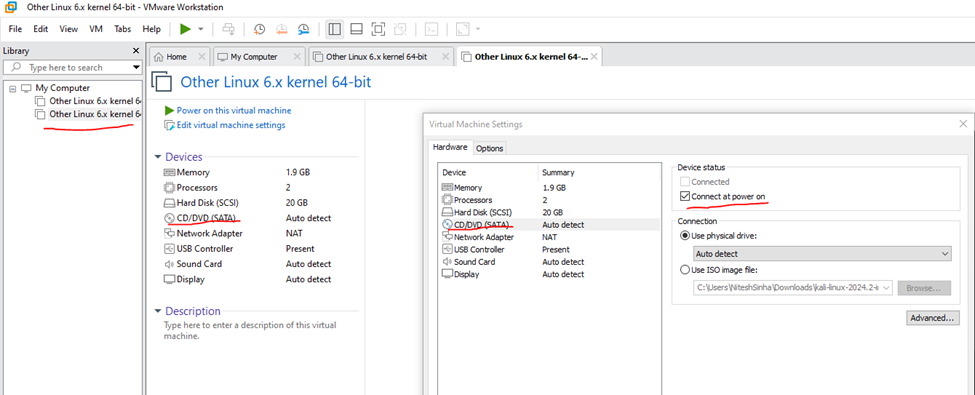Open the snapshot manager wrench-clock icon
This screenshot has width=975, height=395.
click(303, 29)
